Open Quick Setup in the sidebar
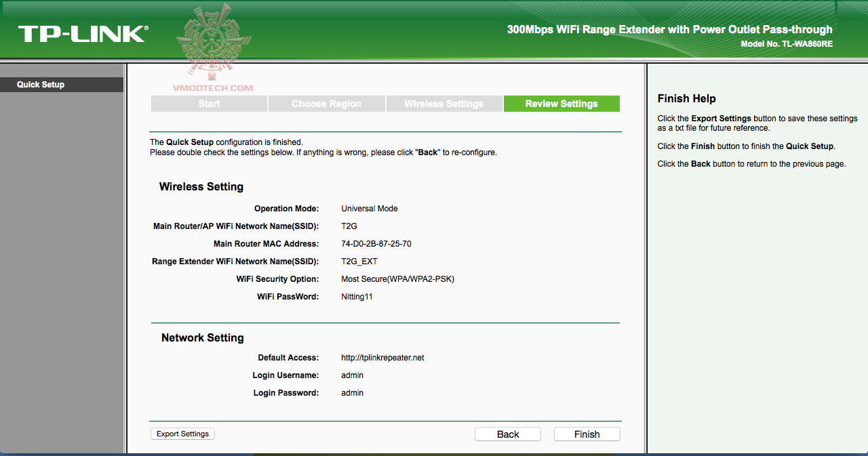The image size is (868, 456). [62, 85]
